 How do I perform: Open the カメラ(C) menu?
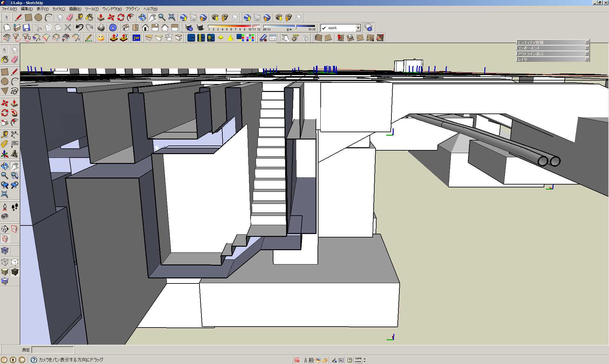point(59,9)
